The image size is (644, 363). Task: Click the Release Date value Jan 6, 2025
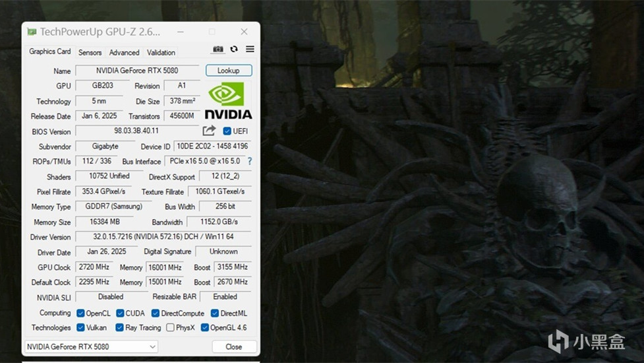point(99,116)
